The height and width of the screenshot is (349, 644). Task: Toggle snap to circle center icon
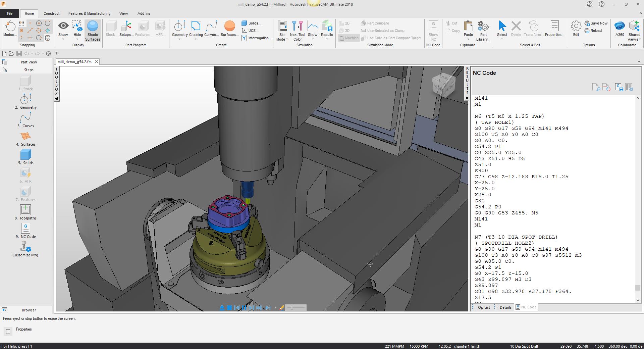(39, 23)
